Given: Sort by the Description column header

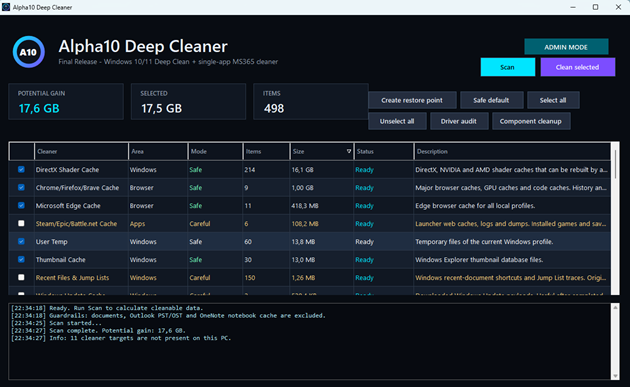Looking at the screenshot, I should (x=512, y=152).
